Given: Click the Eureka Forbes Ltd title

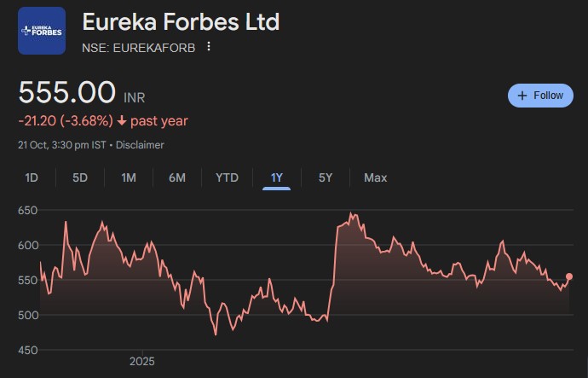Looking at the screenshot, I should click(x=181, y=21).
